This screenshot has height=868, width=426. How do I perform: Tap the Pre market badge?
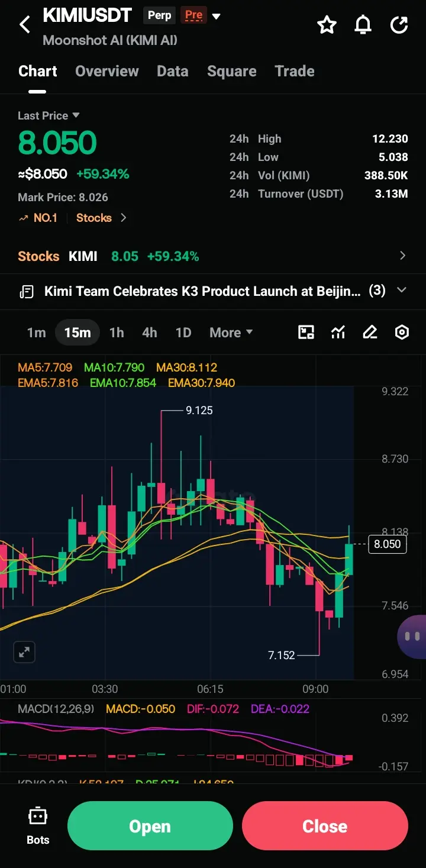[193, 15]
